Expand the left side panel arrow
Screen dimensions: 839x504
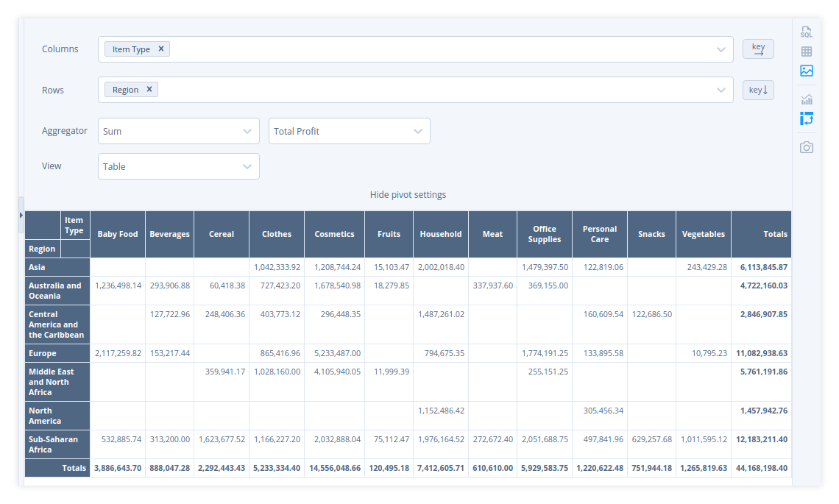pos(21,215)
